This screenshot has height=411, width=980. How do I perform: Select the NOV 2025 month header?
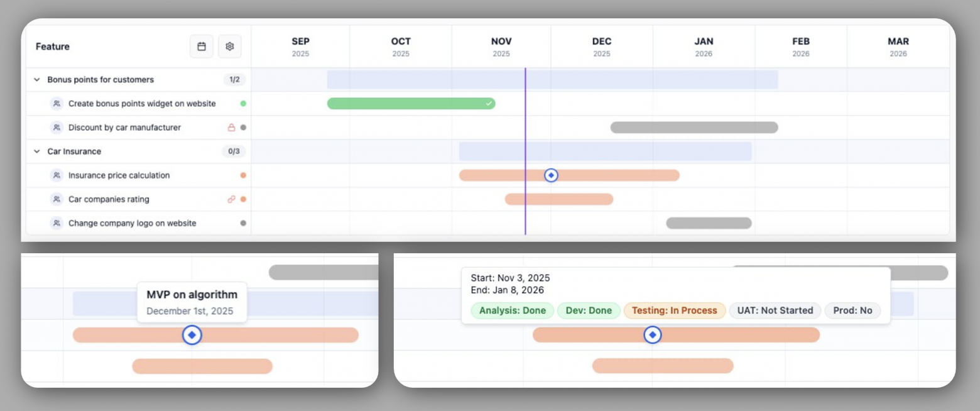[x=501, y=47]
